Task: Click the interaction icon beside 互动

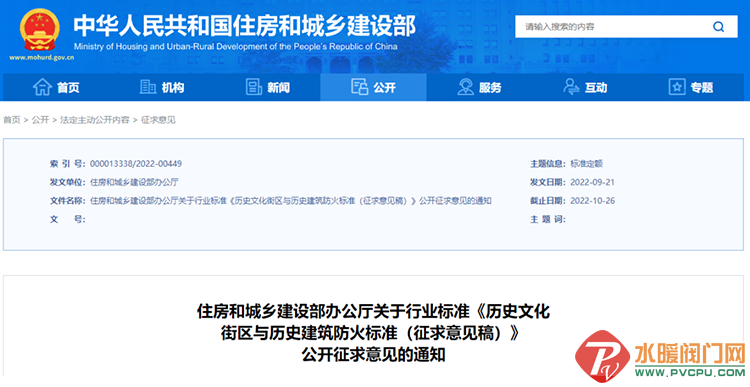Action: click(x=571, y=87)
